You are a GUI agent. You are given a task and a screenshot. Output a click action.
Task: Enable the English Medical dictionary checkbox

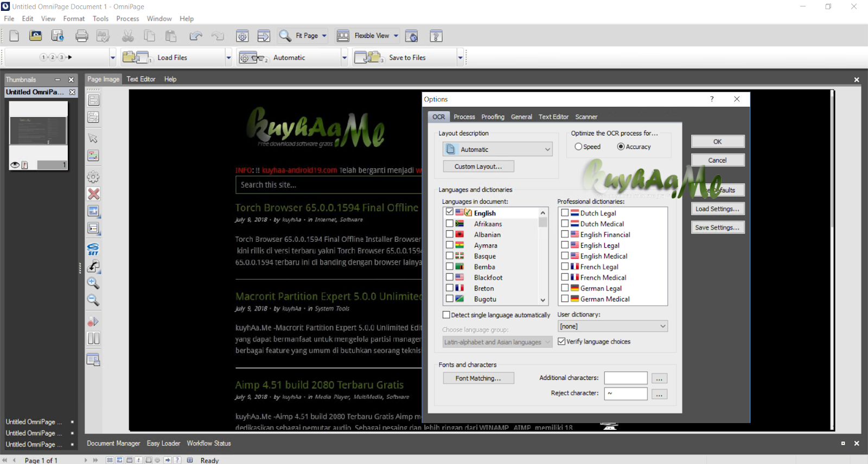[565, 256]
